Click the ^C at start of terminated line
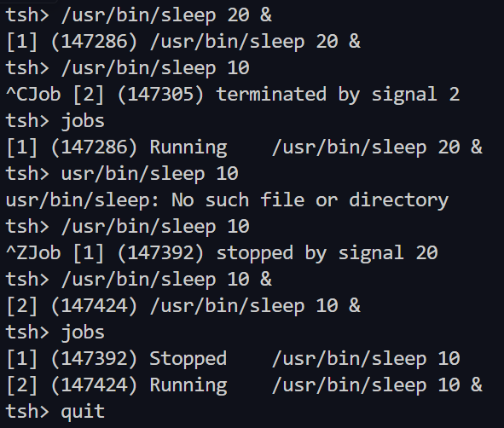Viewport: 504px width, 428px height. 16,94
